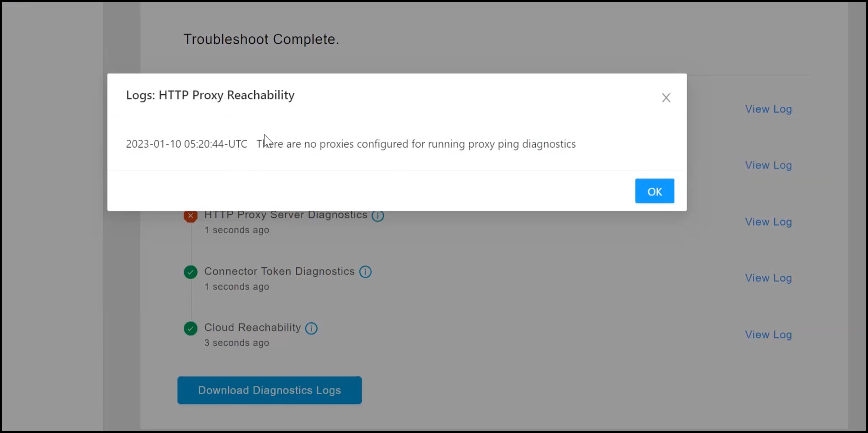
Task: Click '3 seconds ago' under Cloud Reachability
Action: (237, 343)
